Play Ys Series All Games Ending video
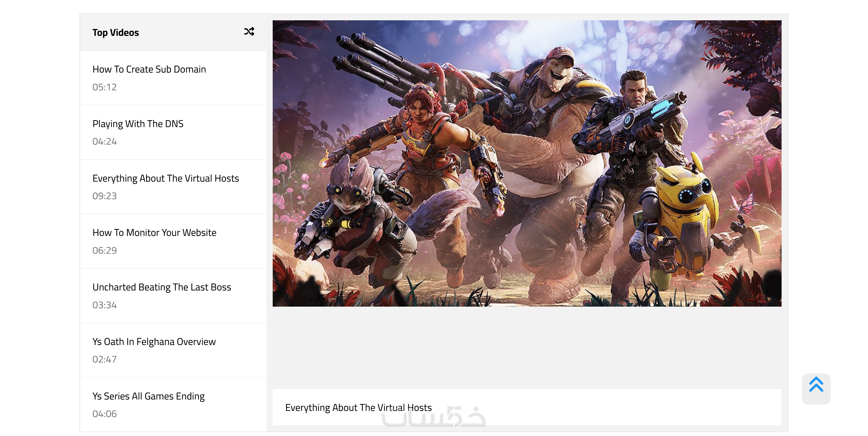 pyautogui.click(x=148, y=396)
